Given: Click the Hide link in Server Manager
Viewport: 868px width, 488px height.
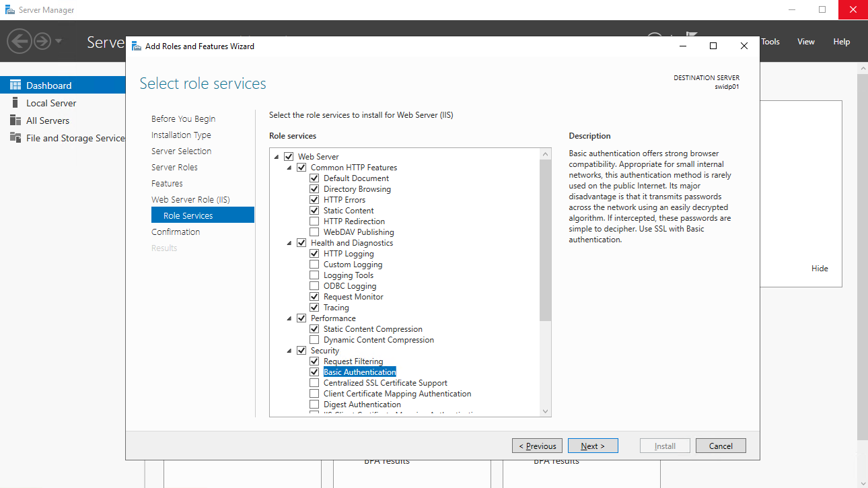Looking at the screenshot, I should 820,269.
